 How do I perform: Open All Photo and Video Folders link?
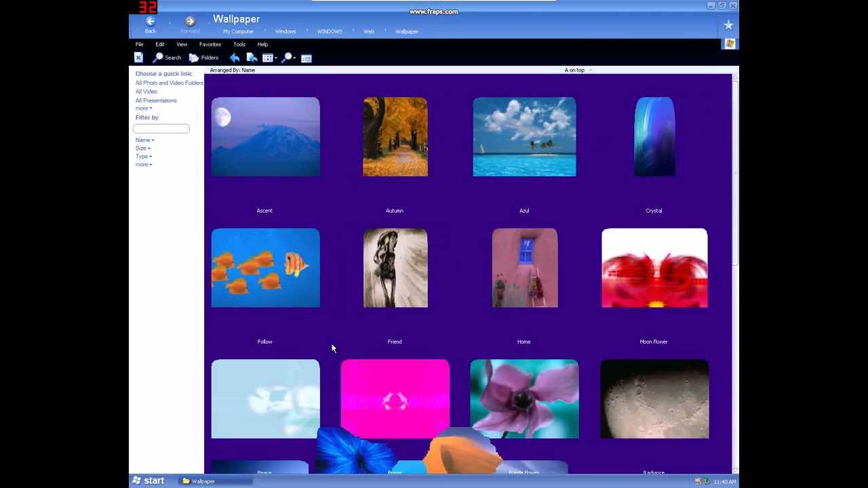click(169, 83)
